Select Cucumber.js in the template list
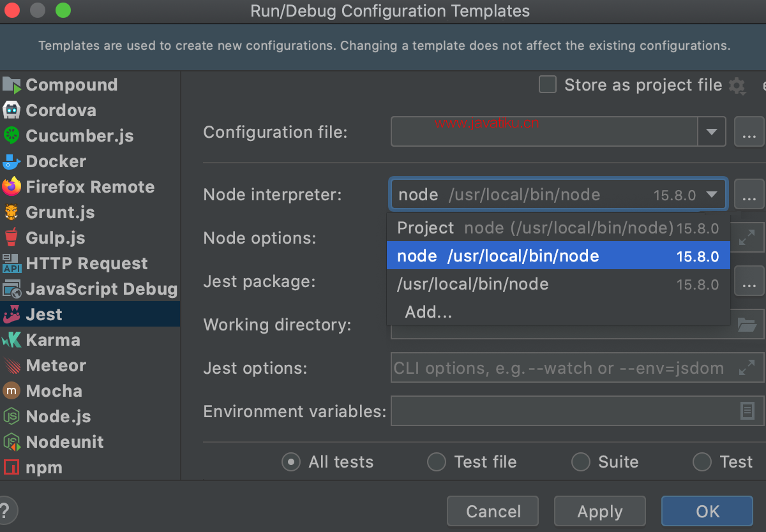This screenshot has width=766, height=532. point(90,136)
